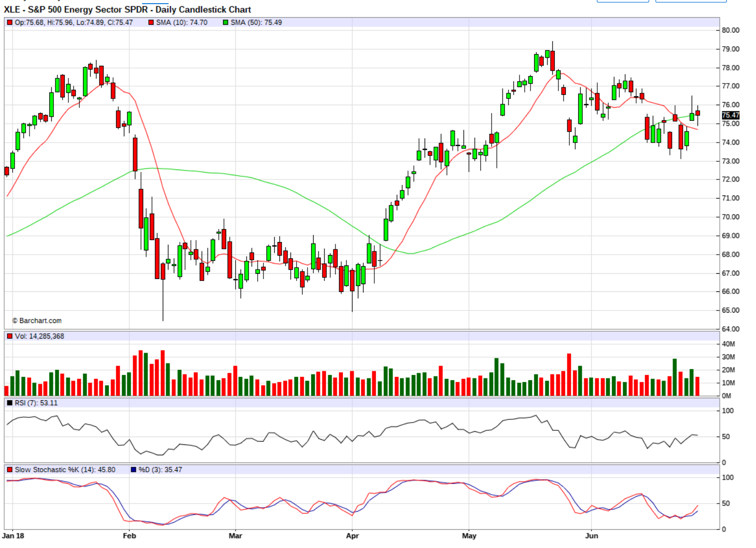Select the 72.00 price axis label

tap(731, 179)
